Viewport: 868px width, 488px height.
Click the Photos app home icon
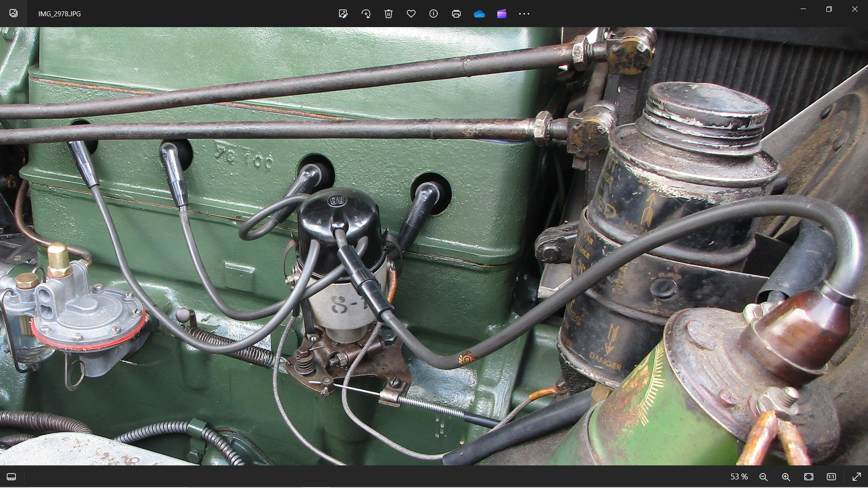[14, 13]
